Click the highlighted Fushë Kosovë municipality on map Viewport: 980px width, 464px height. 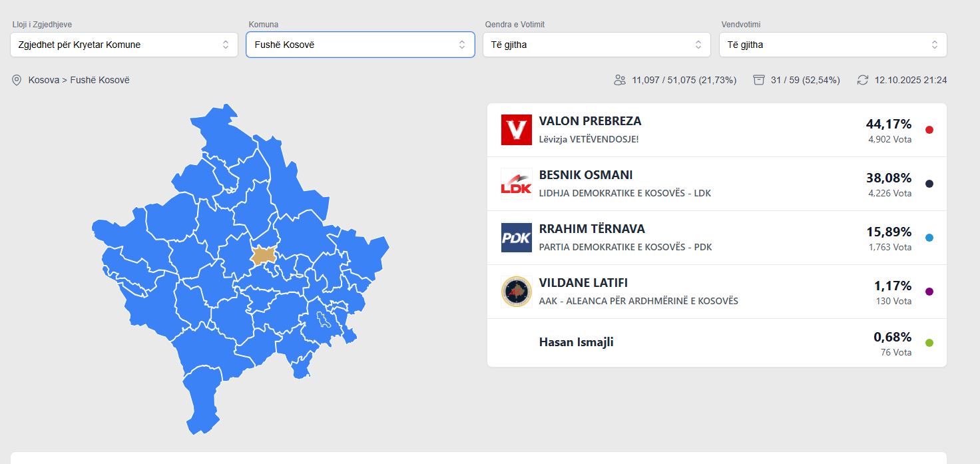tap(264, 255)
